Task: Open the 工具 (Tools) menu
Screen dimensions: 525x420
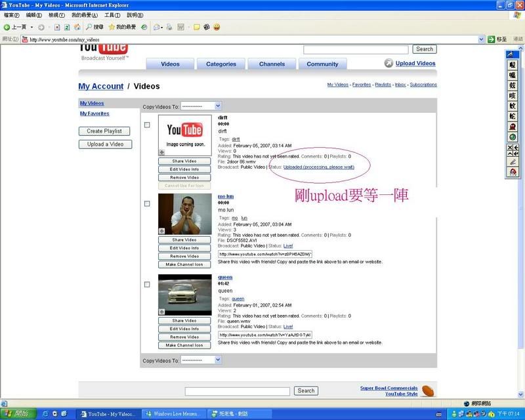Action: coord(112,15)
